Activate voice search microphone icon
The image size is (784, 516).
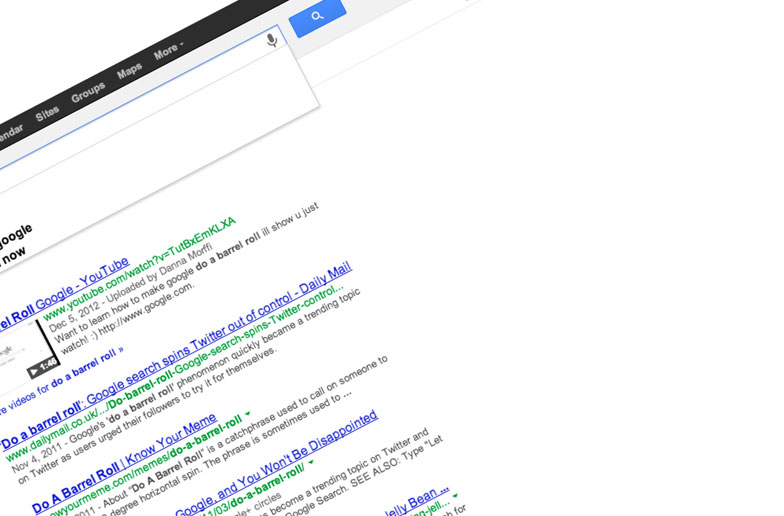(x=272, y=40)
